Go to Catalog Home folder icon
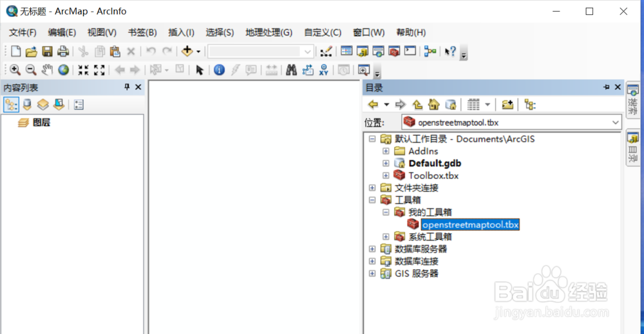This screenshot has height=334, width=644. 433,105
